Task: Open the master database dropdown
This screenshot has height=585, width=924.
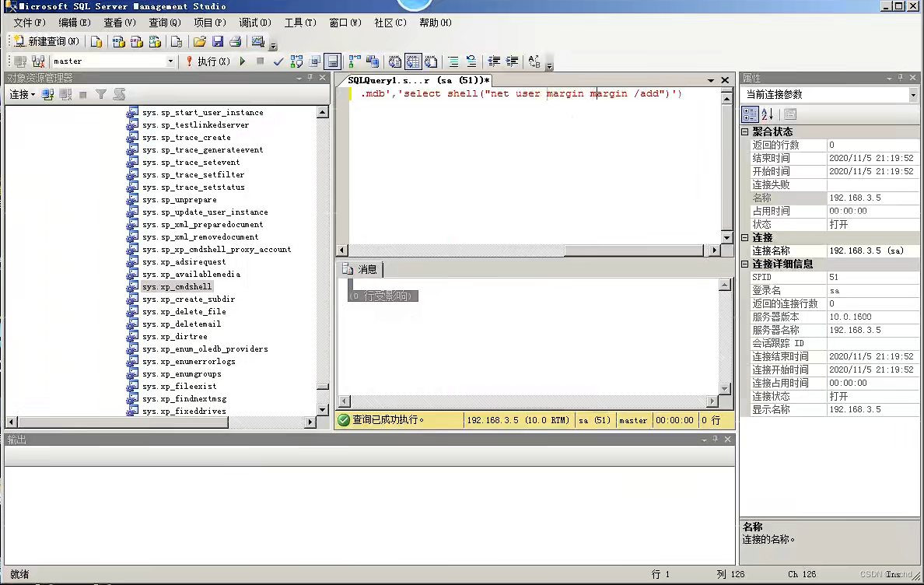Action: click(170, 61)
